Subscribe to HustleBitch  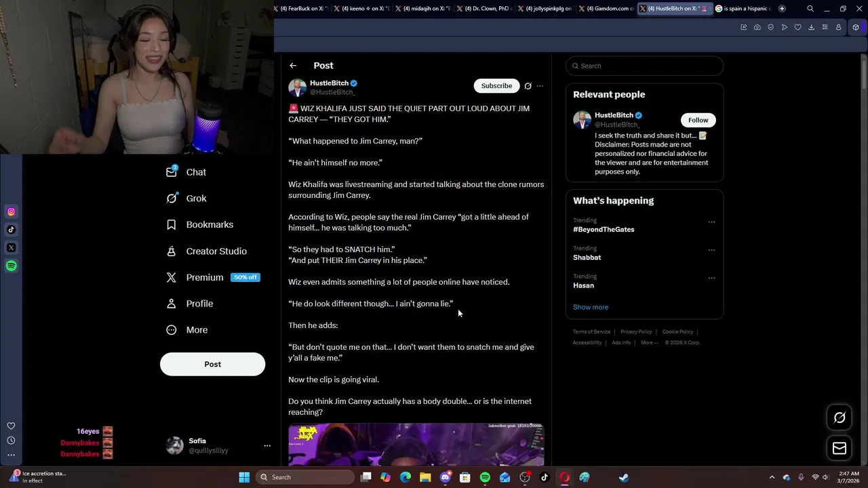pyautogui.click(x=496, y=86)
